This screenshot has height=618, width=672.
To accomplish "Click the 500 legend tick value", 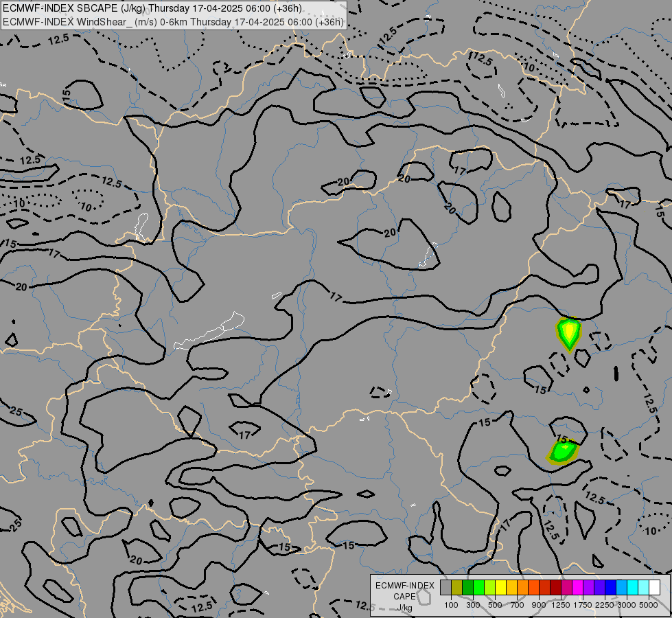I will click(x=495, y=605).
